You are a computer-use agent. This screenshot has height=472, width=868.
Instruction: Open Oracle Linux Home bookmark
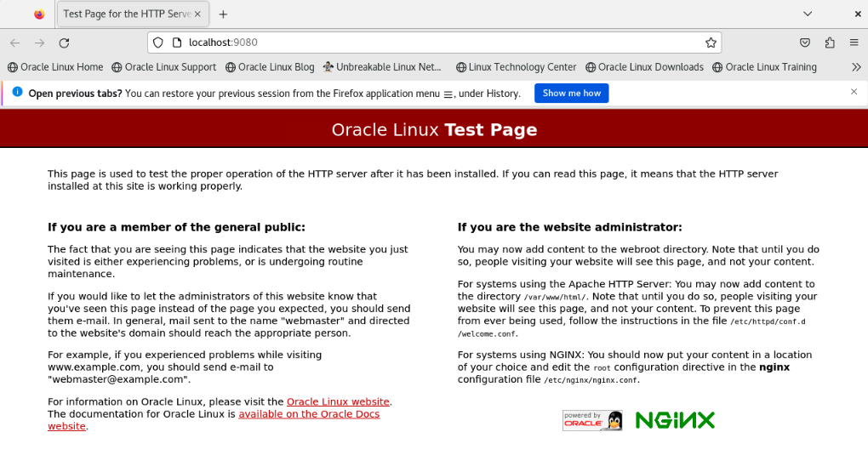55,67
